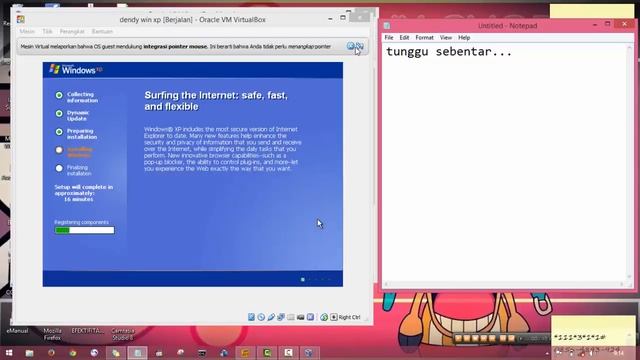Click the purple virtualization features icon in VirtualBox status bar
Viewport: 640px width, 360px height.
tap(311, 317)
